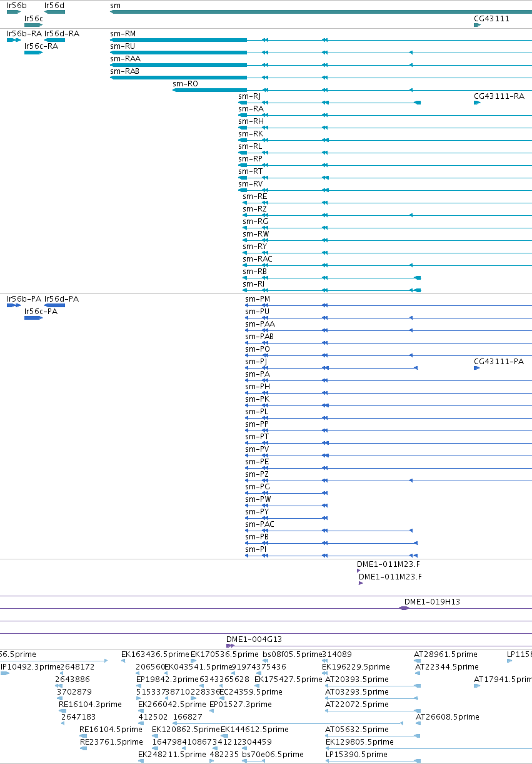Click the purple DME1-019H13 oval glyph

coord(404,608)
